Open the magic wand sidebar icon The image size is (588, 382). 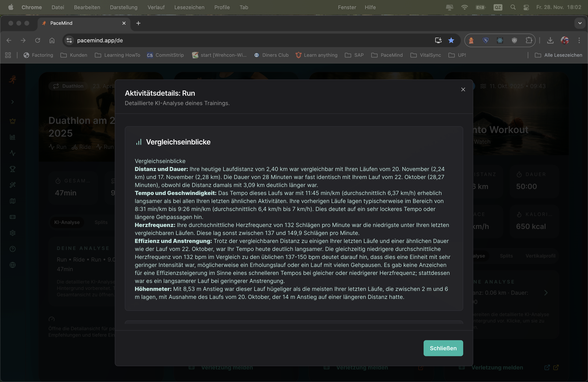(13, 185)
